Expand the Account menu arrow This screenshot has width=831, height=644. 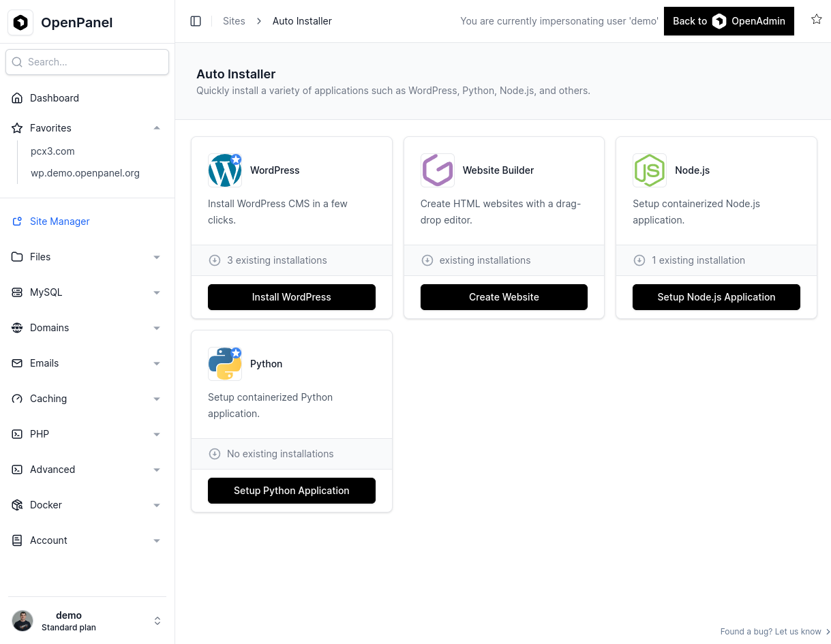click(157, 541)
